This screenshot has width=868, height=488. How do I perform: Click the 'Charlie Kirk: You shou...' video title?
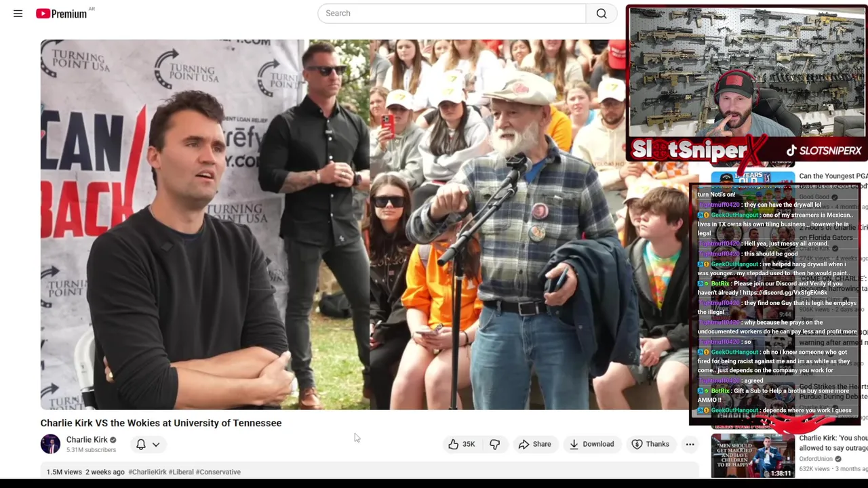click(833, 443)
